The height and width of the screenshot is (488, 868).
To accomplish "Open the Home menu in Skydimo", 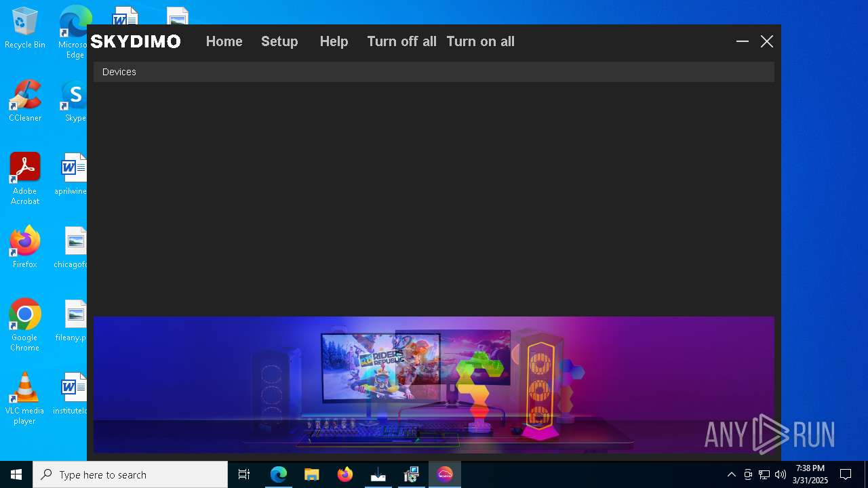I will coord(224,41).
